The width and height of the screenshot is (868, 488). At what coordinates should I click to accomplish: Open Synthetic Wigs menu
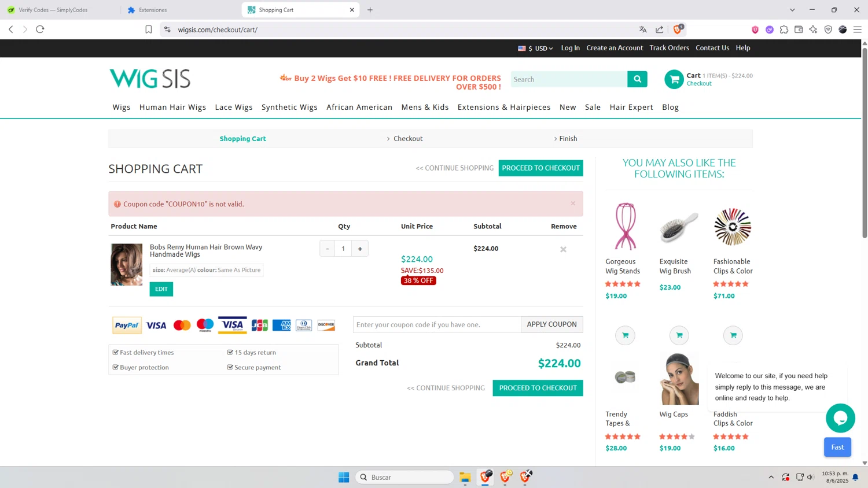(289, 107)
